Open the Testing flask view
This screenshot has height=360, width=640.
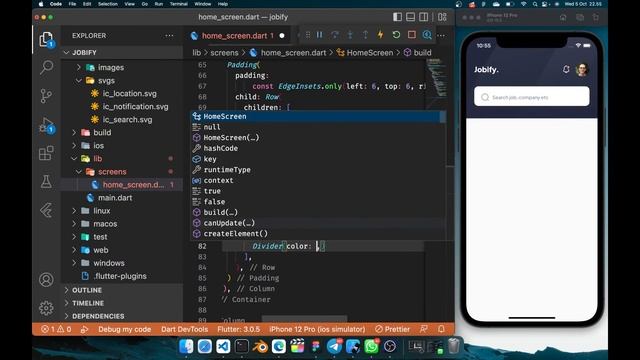tap(46, 182)
